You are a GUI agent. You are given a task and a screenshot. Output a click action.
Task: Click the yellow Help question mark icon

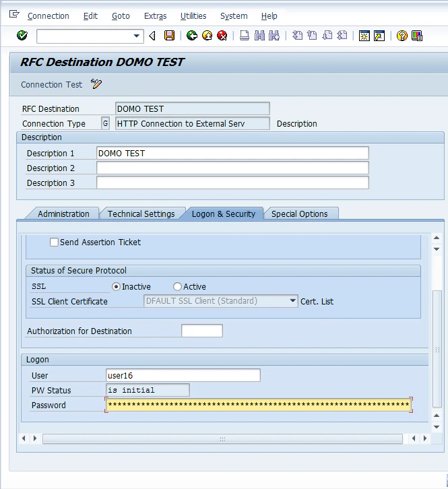coord(402,36)
